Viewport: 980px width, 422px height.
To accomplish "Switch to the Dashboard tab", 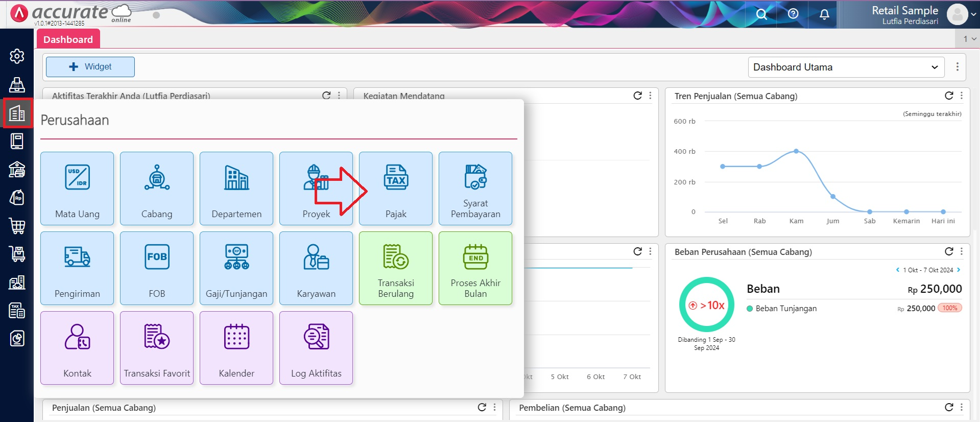I will click(68, 39).
